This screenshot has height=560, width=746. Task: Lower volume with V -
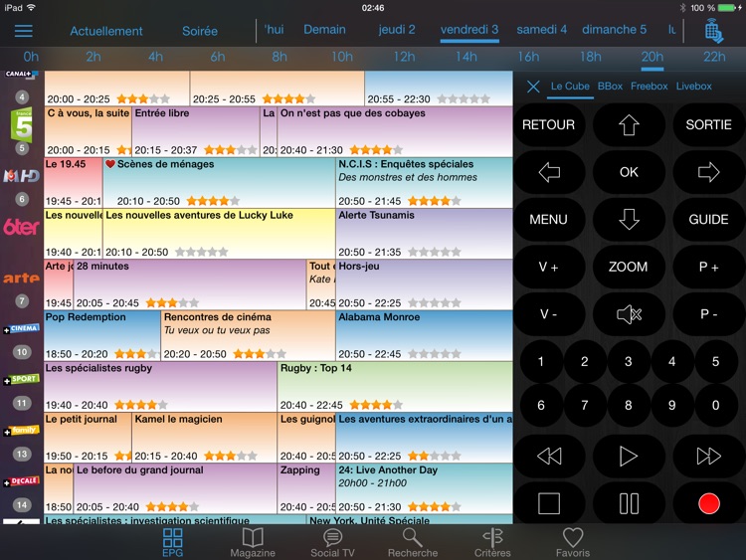[x=548, y=314]
